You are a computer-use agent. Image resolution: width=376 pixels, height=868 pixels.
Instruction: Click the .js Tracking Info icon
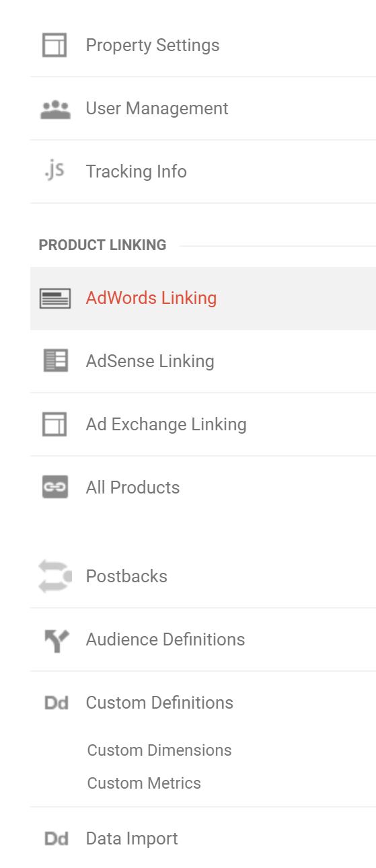(54, 171)
